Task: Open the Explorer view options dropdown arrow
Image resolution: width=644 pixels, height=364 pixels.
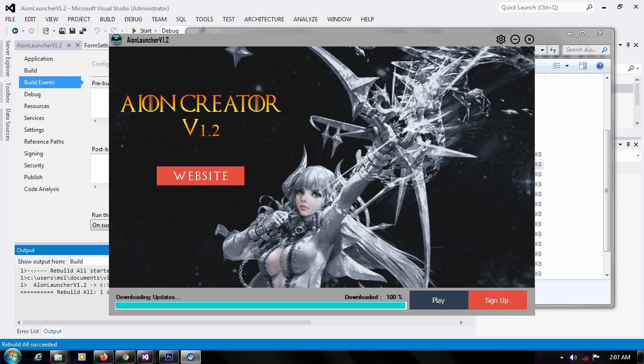Action: [567, 66]
